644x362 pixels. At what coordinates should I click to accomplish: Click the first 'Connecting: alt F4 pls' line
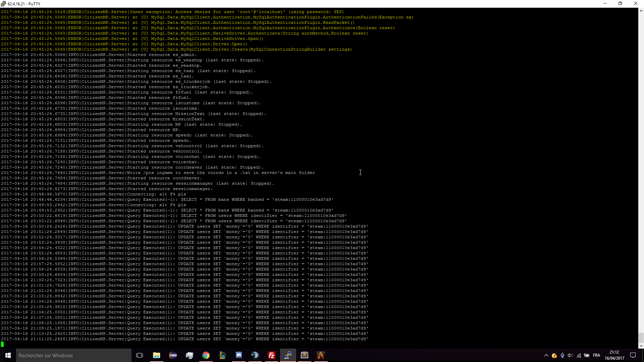(x=94, y=194)
